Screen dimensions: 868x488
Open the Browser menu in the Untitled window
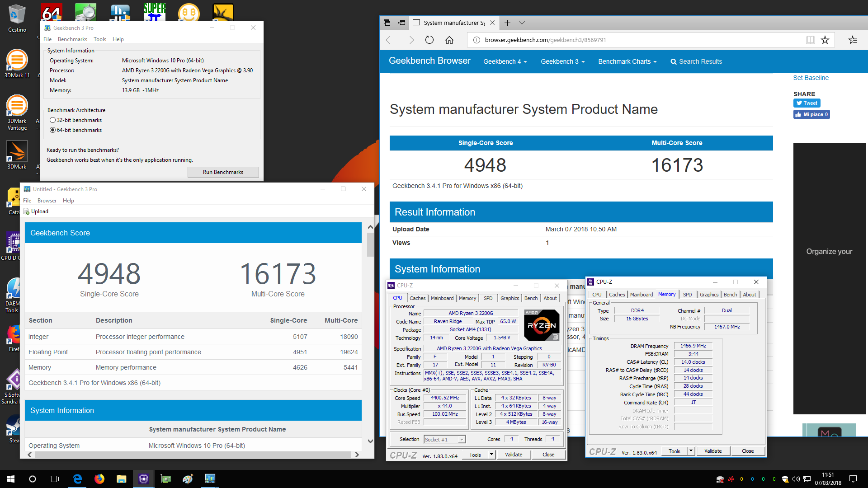coord(47,201)
